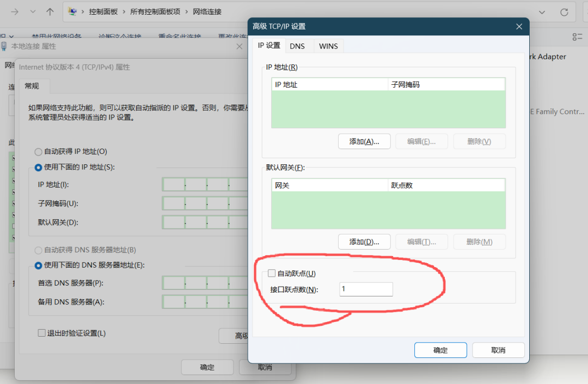This screenshot has height=384, width=588.
Task: Expand the address bar history dropdown
Action: 542,12
